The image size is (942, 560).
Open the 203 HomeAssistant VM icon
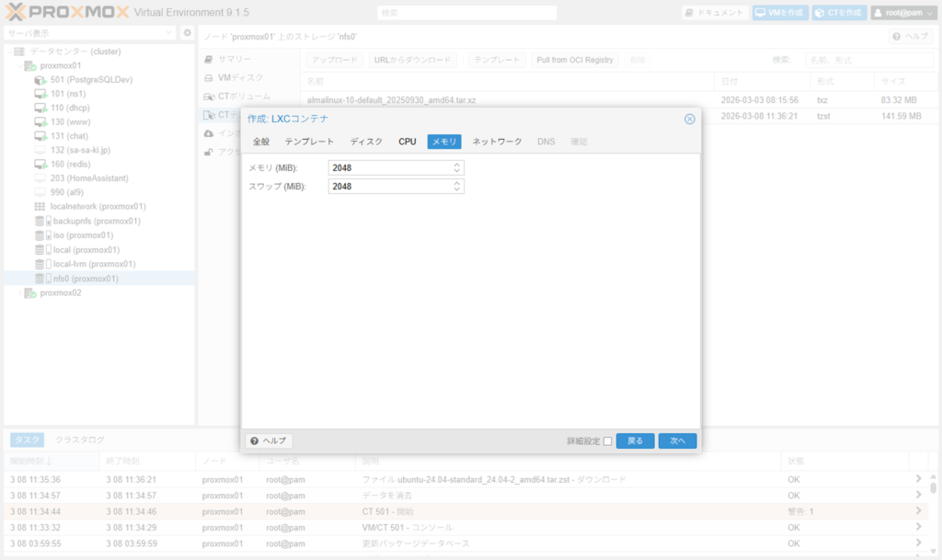tap(41, 178)
